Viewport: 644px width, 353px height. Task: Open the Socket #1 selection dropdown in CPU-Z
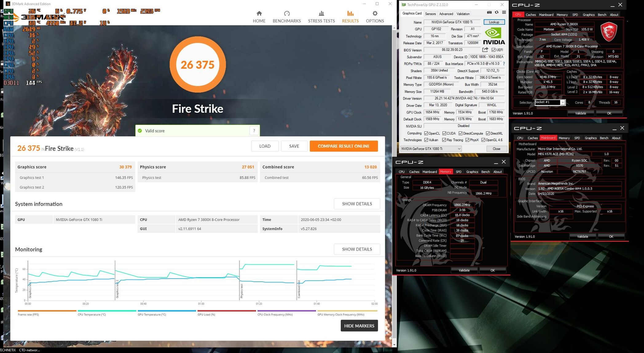[550, 103]
